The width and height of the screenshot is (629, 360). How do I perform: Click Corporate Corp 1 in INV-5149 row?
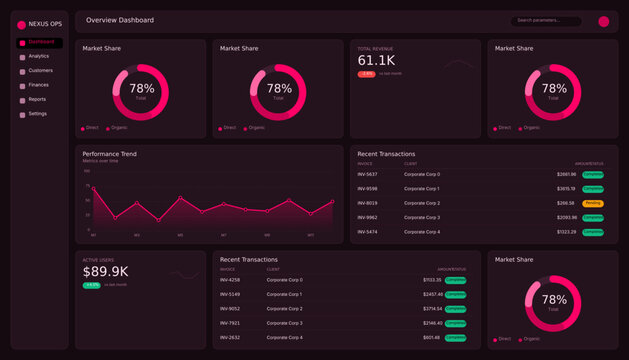tap(284, 295)
